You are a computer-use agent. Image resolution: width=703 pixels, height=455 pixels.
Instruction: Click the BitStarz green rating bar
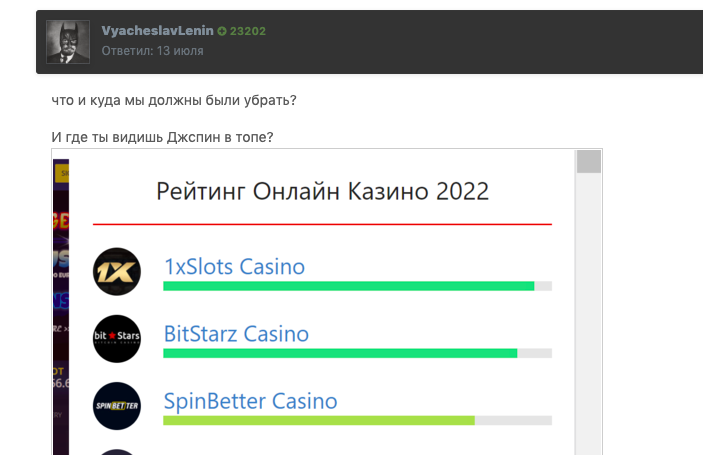[340, 353]
